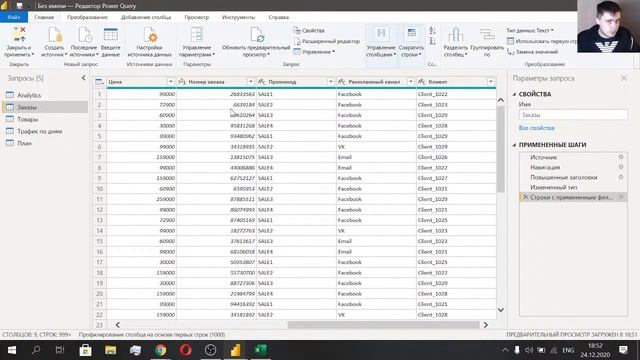Collapse ПРИМЕНЕННЫЕ ШАГИ section
Screen dimensions: 640x360
coord(514,145)
